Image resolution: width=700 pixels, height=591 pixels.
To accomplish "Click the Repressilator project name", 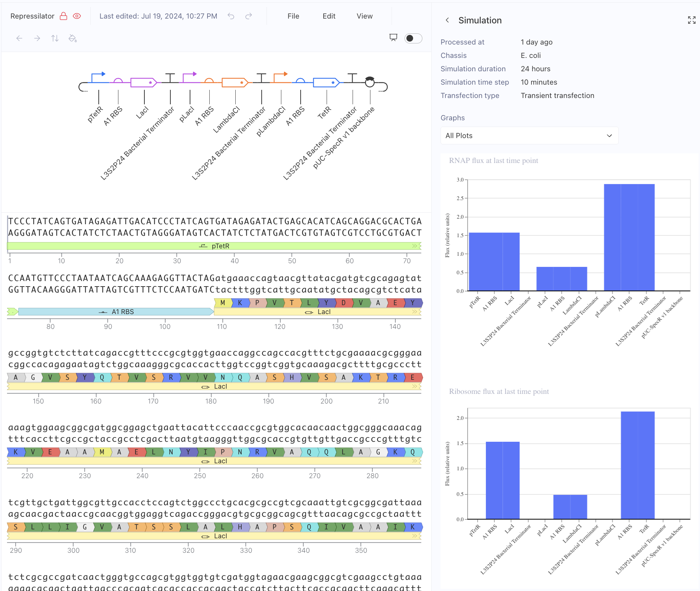I will tap(32, 16).
